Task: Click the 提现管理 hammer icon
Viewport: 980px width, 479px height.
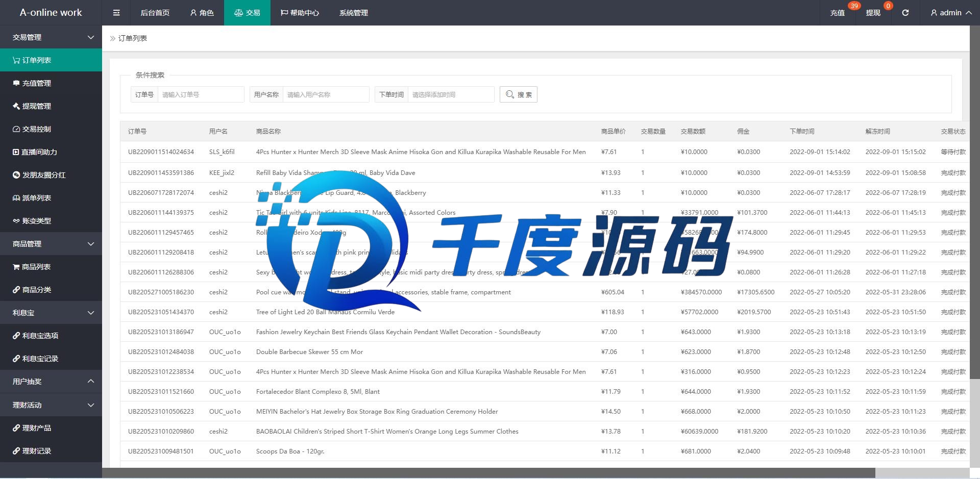Action: click(x=16, y=106)
